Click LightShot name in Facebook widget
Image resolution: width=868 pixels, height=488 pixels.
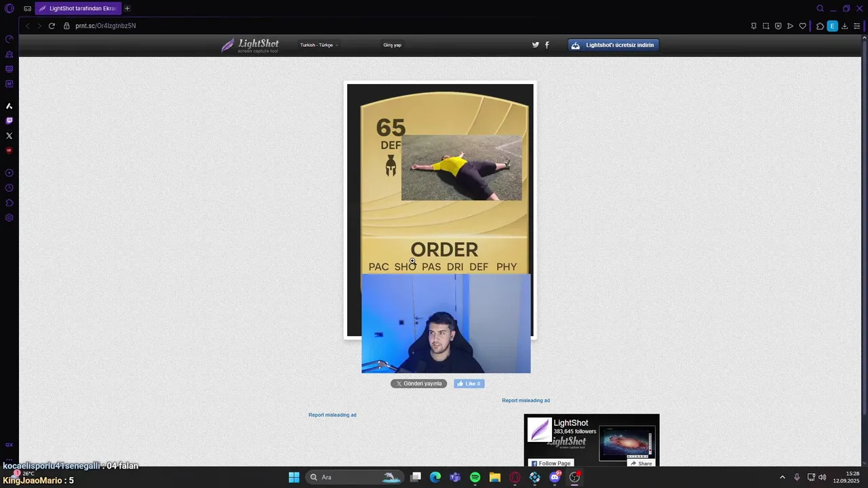pyautogui.click(x=570, y=423)
